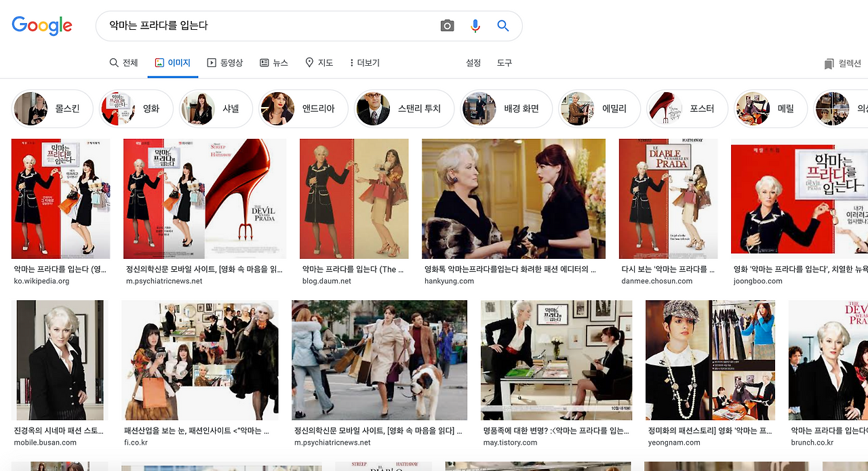Open the 도구 search tools menu
This screenshot has width=868, height=471.
(503, 62)
